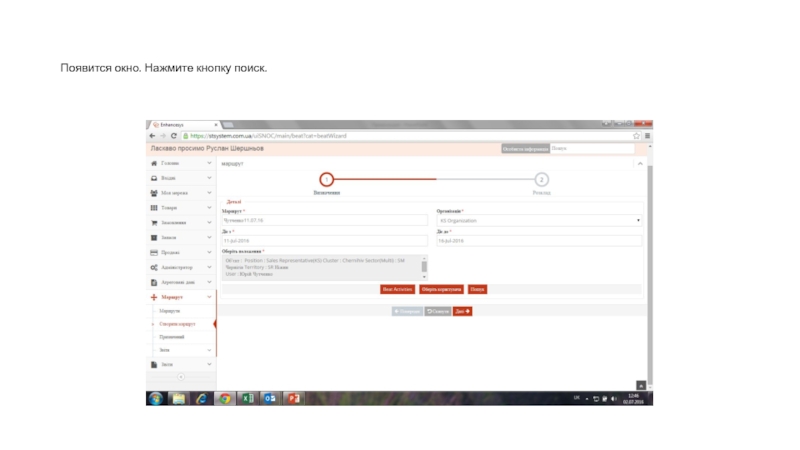Expand the Продажі row chevron

(209, 253)
